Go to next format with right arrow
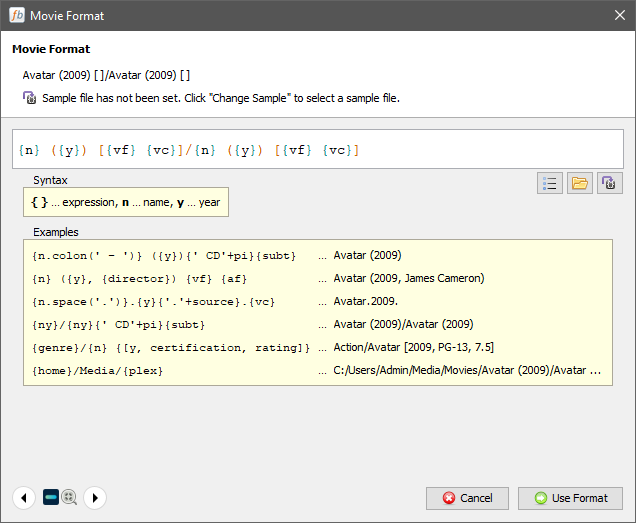This screenshot has height=523, width=636. point(94,497)
